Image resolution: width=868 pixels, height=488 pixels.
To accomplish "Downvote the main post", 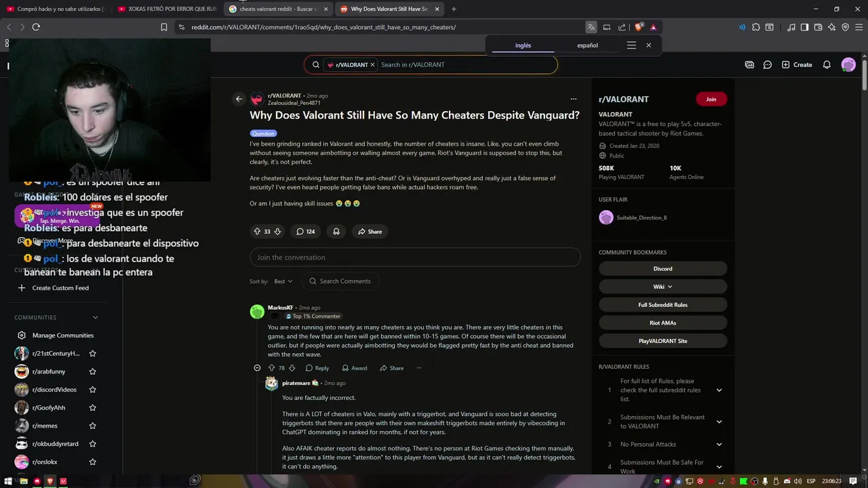I will pos(277,231).
